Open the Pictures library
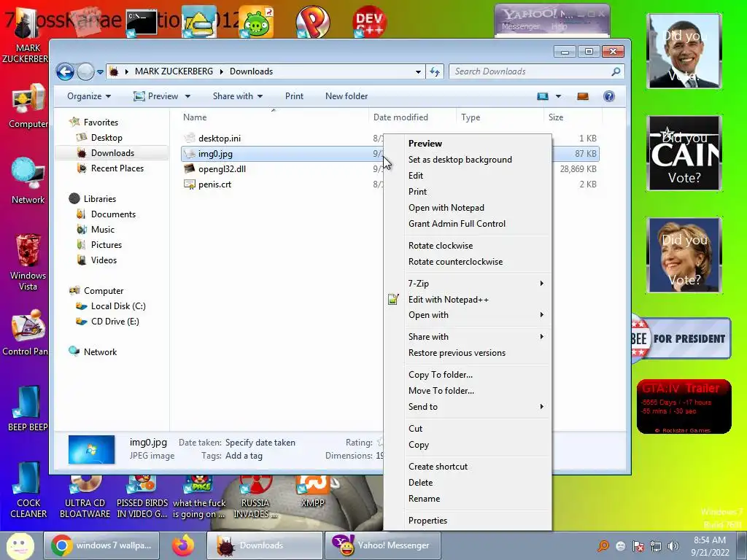Screen dimensions: 747x560 point(107,245)
